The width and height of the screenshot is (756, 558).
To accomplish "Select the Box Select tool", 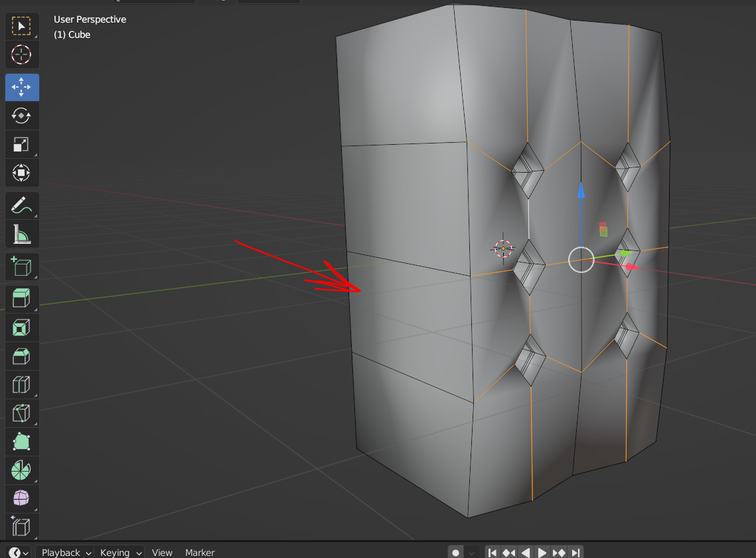I will tap(22, 26).
